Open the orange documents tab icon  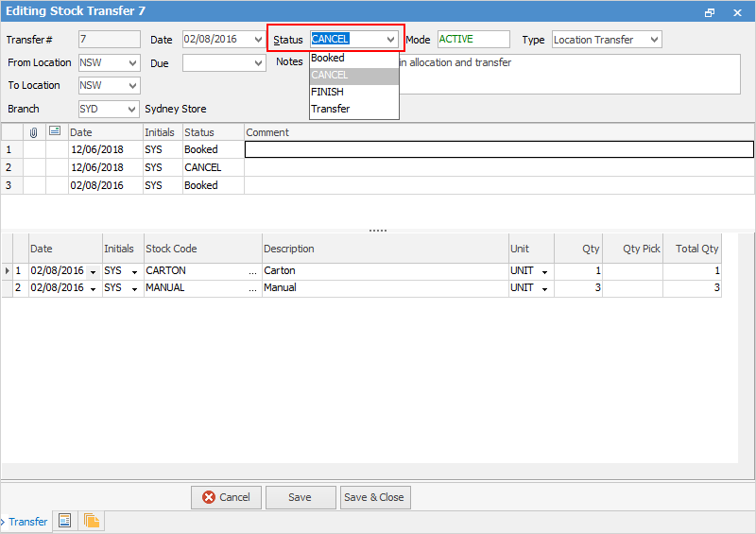(x=92, y=521)
